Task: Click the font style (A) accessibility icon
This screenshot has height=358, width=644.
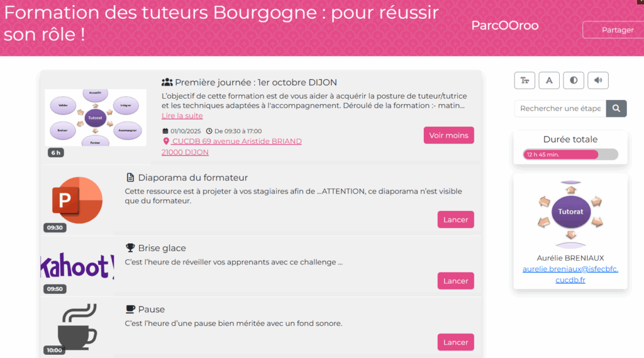Action: pos(549,80)
